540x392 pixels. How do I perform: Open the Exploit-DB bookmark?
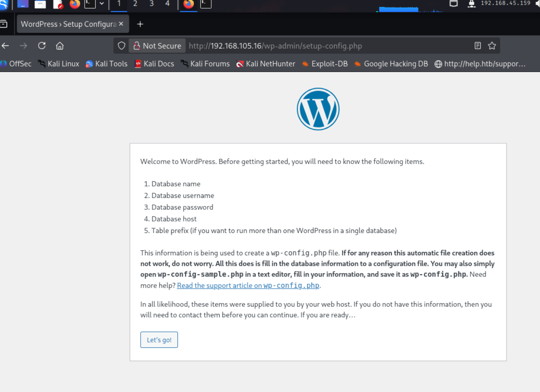(324, 64)
